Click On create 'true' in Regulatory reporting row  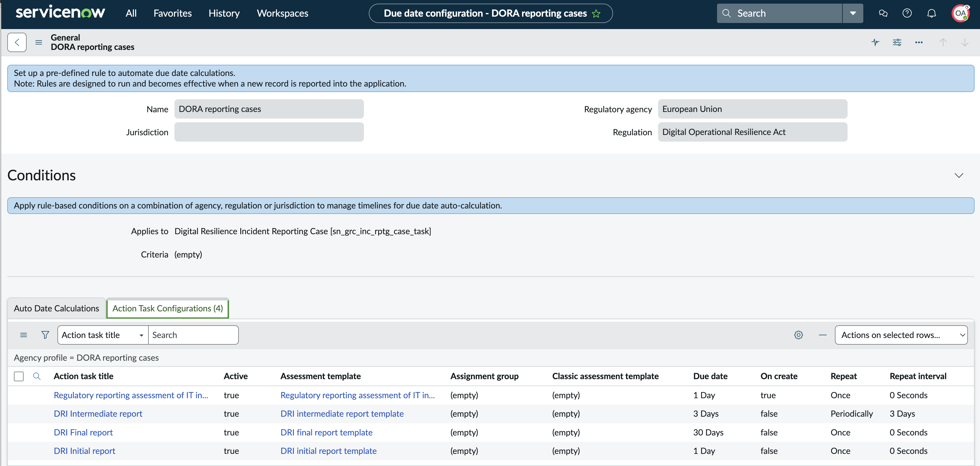click(x=768, y=395)
